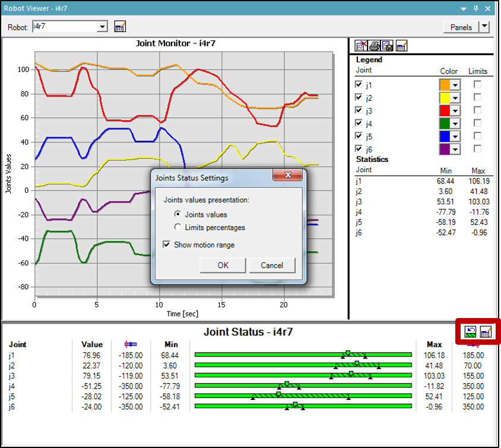Pin the Robot Viewer panel
Viewport: 501px width, 448px height.
point(475,8)
